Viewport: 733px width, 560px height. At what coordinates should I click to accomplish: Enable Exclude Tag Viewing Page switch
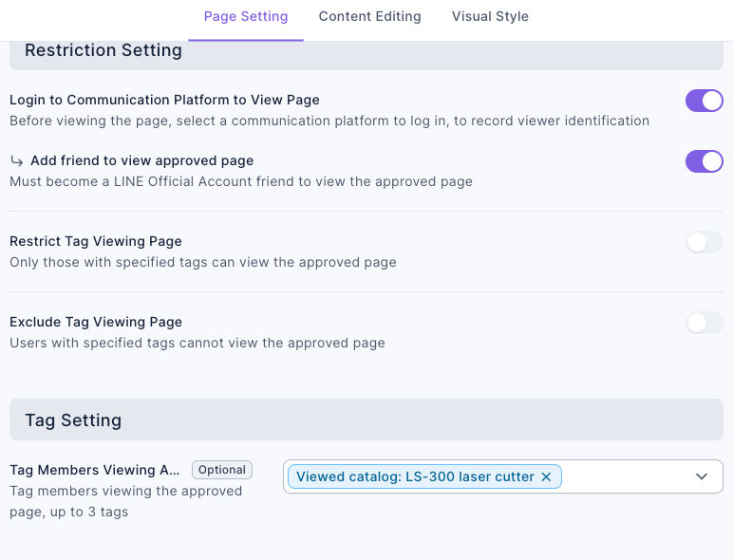coord(704,323)
